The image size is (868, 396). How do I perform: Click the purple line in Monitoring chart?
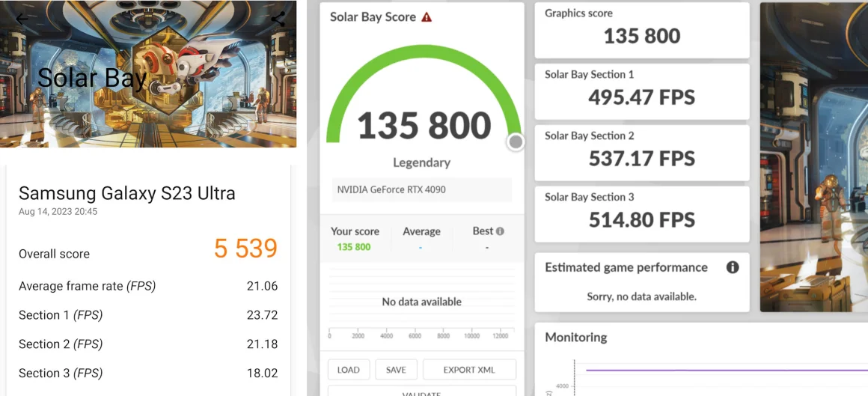coord(725,370)
